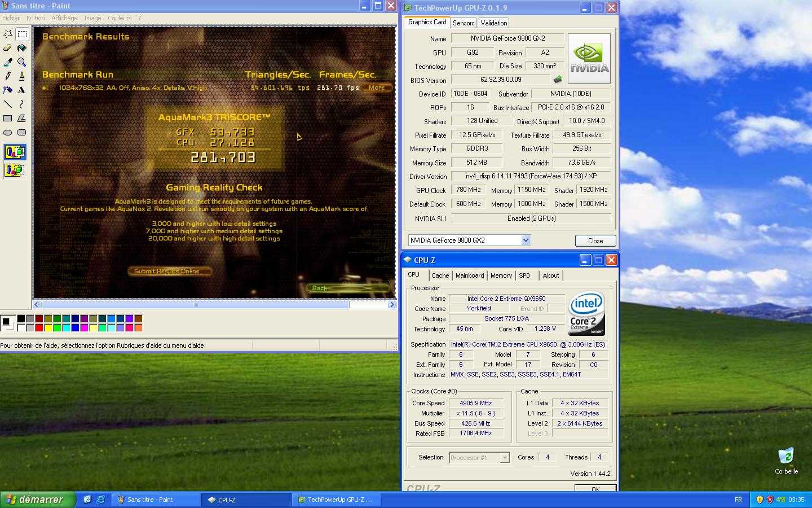Click the More button next to fps
Image resolution: width=812 pixels, height=508 pixels.
click(x=376, y=87)
